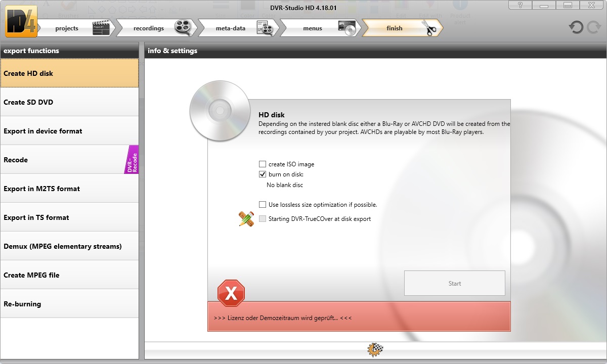Switch to the recordings step tab
607x364 pixels.
click(x=148, y=28)
